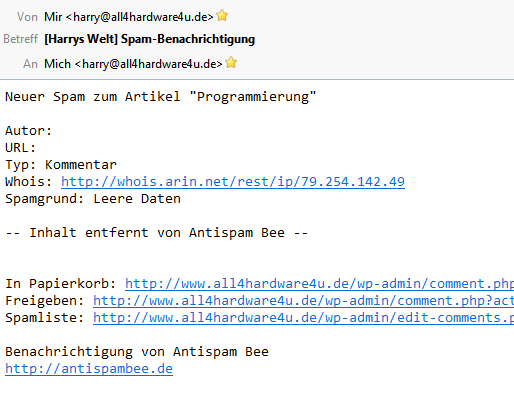The width and height of the screenshot is (514, 402).
Task: Click the 'Whois:' label
Action: point(29,182)
